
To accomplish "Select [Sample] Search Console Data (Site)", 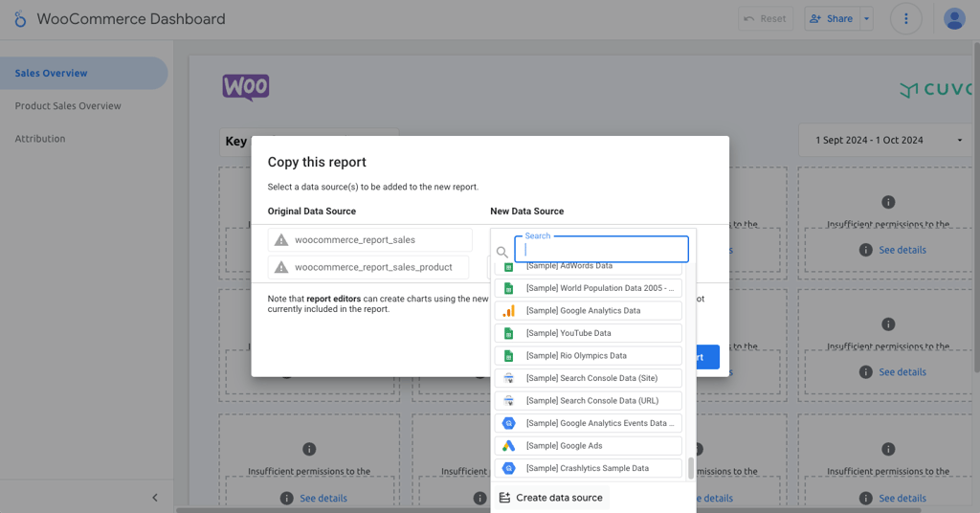I will [x=589, y=378].
